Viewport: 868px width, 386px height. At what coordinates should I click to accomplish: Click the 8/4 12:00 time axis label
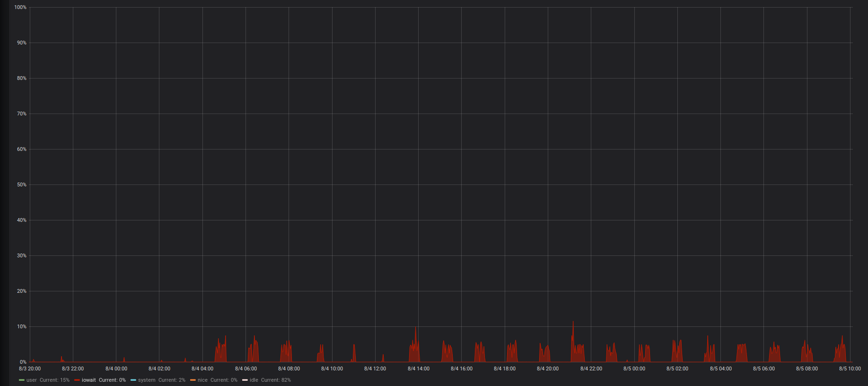[375, 368]
